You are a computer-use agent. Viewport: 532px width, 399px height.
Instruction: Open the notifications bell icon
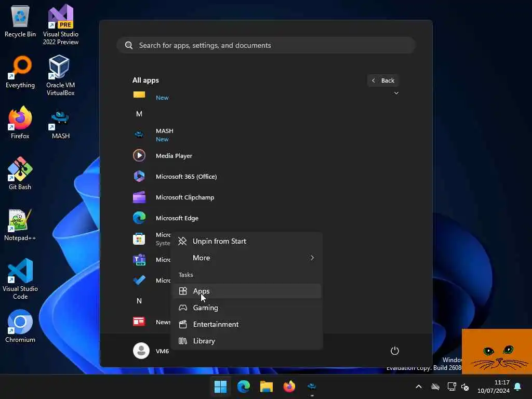click(x=517, y=387)
